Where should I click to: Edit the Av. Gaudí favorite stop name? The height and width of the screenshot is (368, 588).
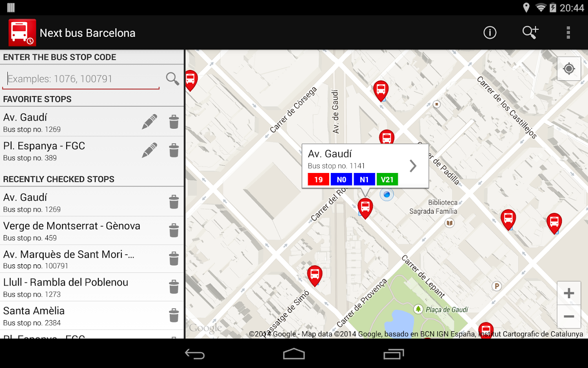coord(149,121)
